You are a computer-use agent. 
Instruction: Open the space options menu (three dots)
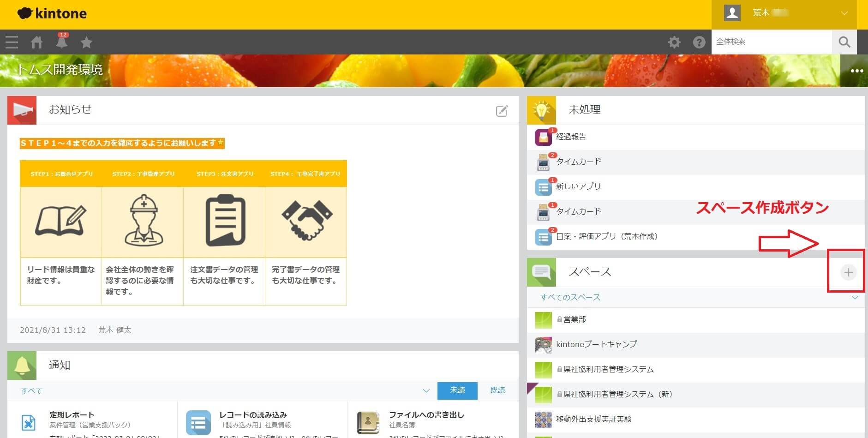click(x=856, y=70)
